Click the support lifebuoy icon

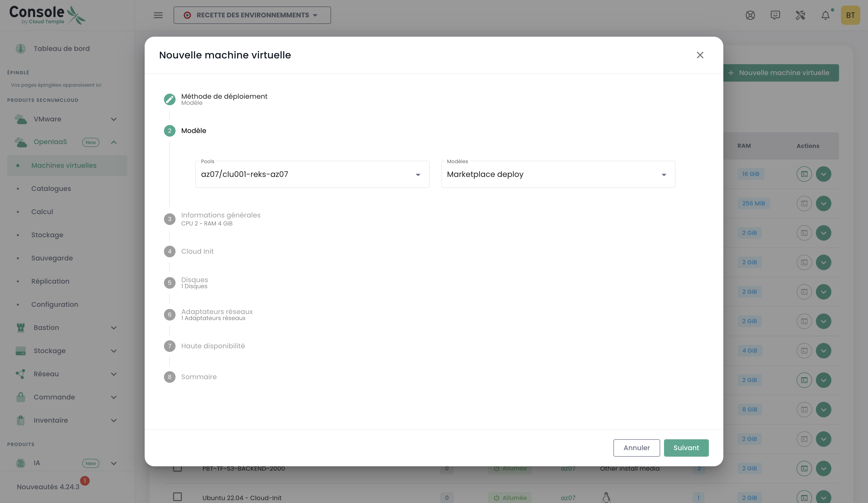(x=750, y=15)
